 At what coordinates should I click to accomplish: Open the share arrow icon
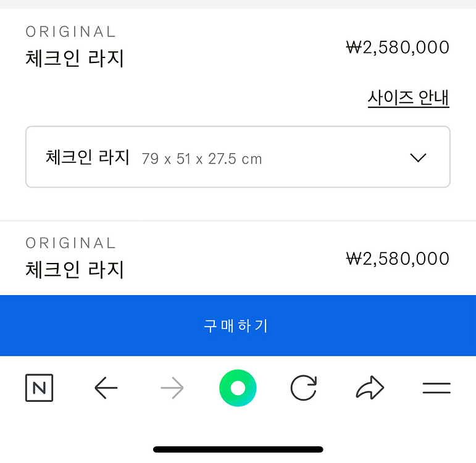[370, 388]
